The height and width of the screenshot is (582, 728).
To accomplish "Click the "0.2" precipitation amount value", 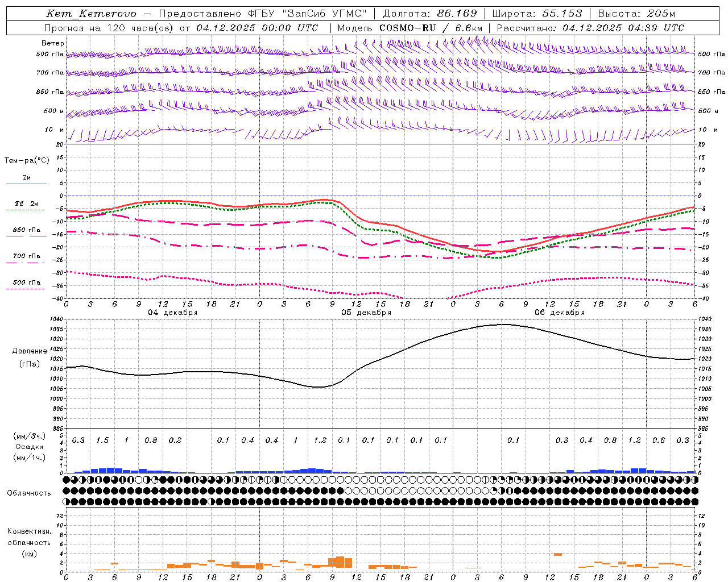I will point(175,440).
